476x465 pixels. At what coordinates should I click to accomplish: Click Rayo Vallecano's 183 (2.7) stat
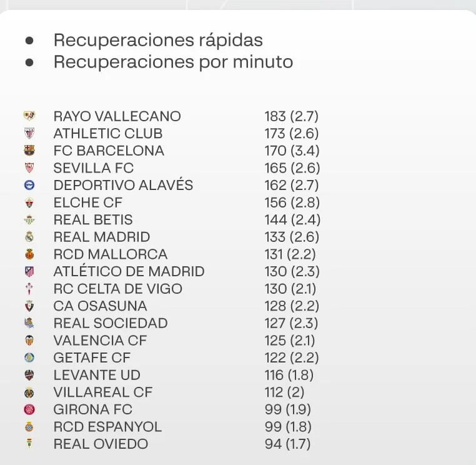(292, 116)
